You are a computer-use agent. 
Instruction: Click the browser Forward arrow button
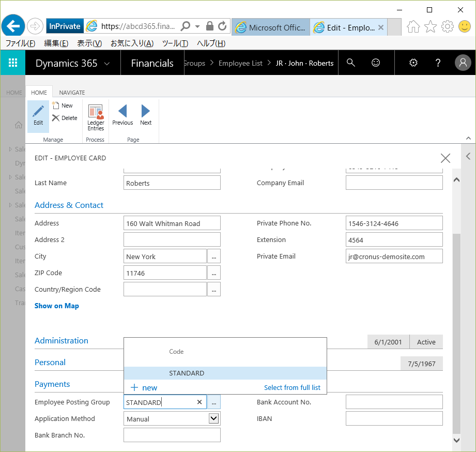point(35,26)
